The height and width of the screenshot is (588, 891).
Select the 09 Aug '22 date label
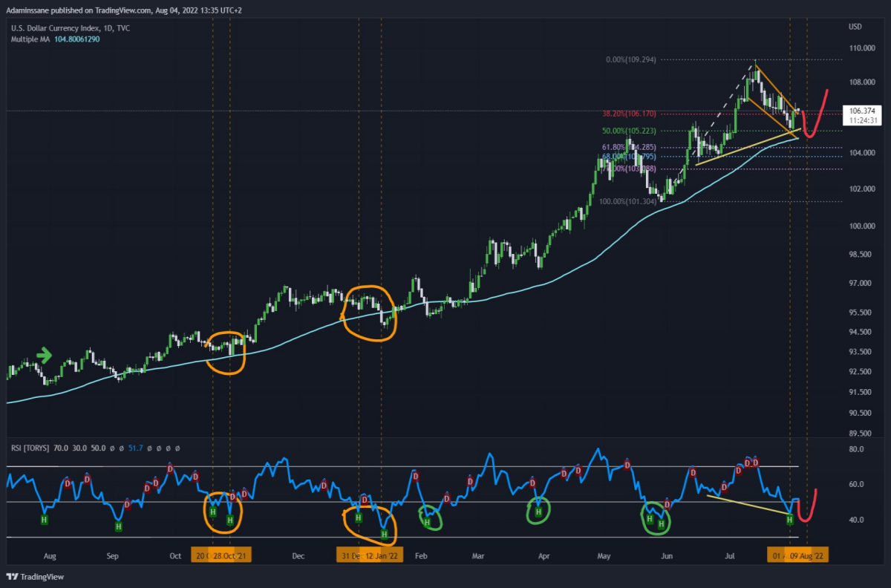pyautogui.click(x=806, y=555)
